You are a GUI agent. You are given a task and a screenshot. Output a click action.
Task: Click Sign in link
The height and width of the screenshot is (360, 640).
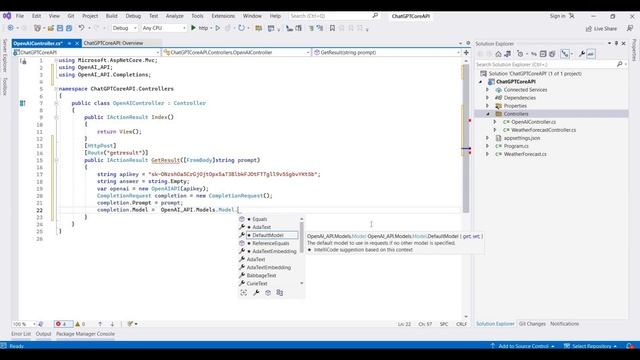[x=557, y=16]
